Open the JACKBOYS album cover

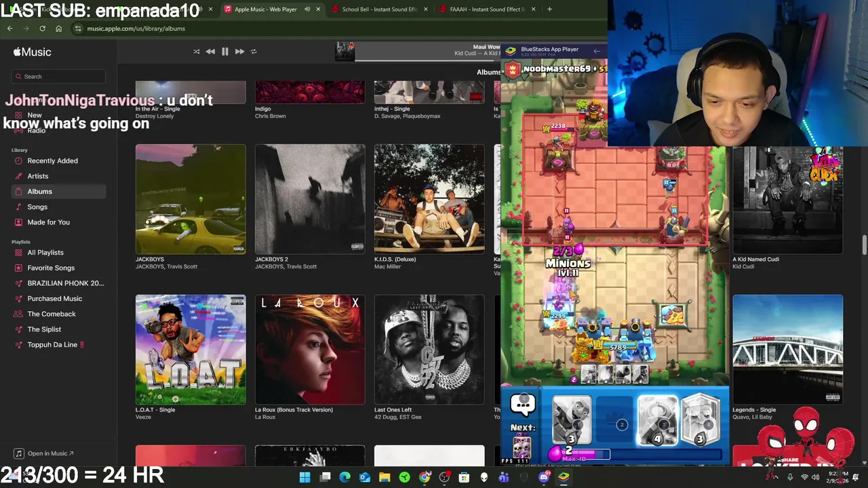coord(191,199)
